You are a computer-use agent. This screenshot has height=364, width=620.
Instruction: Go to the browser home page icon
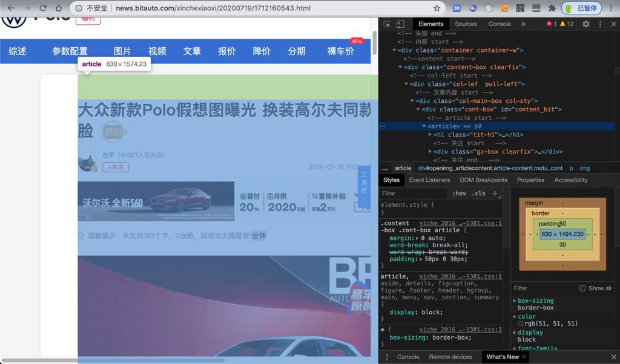59,8
